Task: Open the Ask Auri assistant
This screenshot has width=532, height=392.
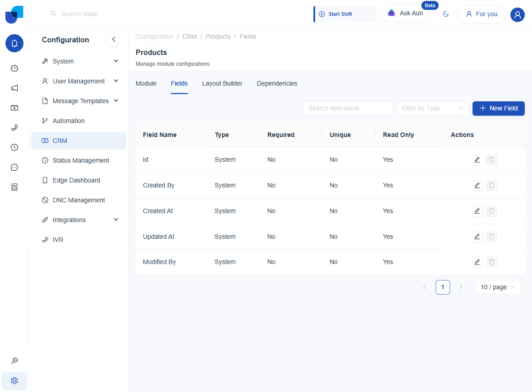Action: [405, 14]
